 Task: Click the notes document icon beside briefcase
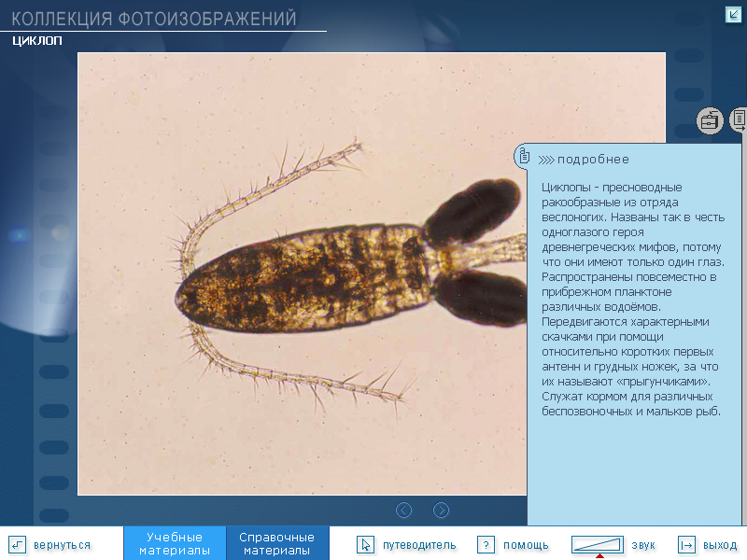[x=739, y=119]
